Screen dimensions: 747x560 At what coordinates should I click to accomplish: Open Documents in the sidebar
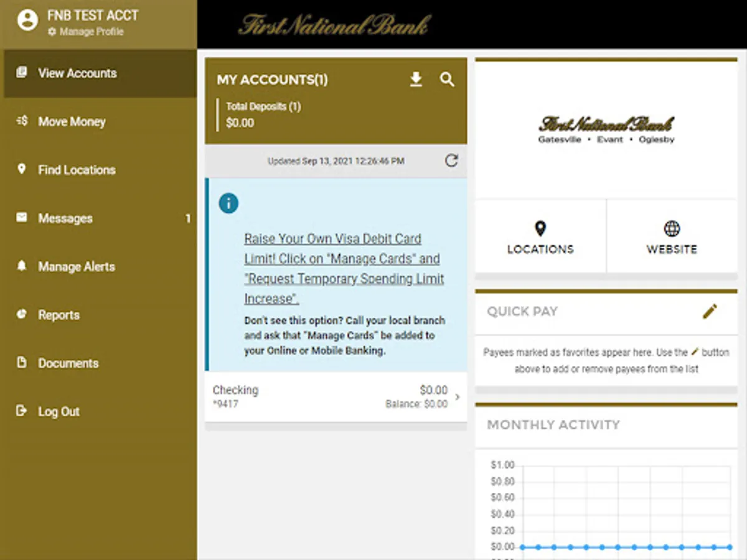100,363
